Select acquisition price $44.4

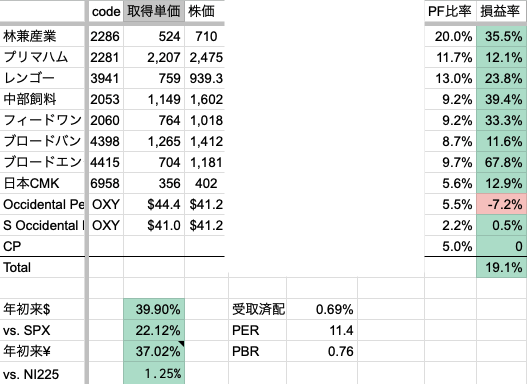tap(154, 204)
